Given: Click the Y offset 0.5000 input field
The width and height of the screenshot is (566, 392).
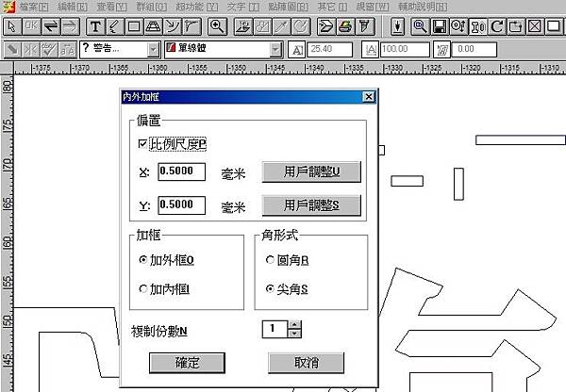Looking at the screenshot, I should coord(181,205).
